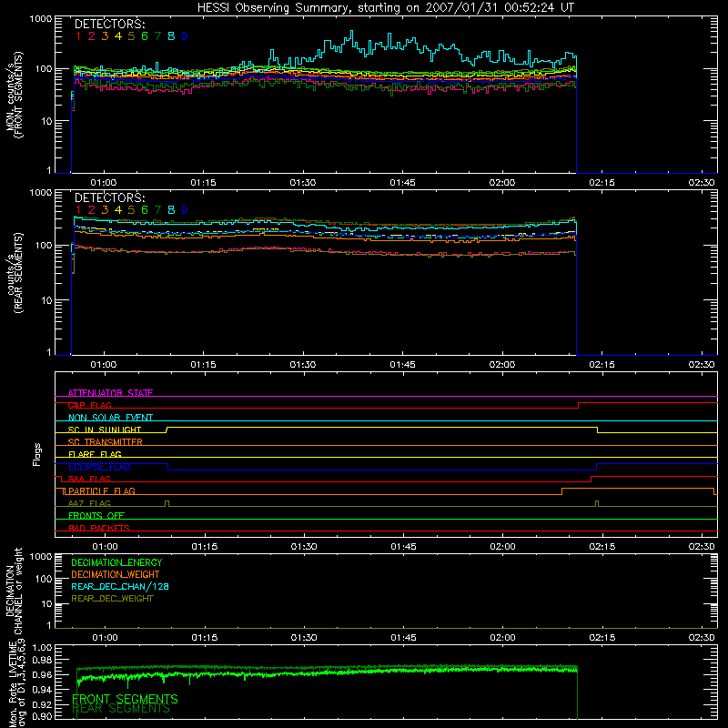Click the 100 tick on decimation panel axis
Screen dimensions: 728x728
point(44,579)
